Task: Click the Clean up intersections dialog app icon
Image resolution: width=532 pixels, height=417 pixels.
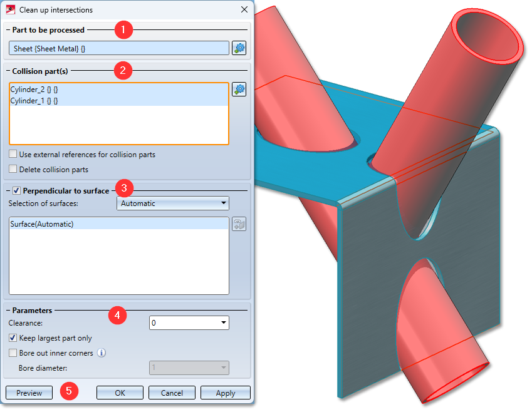Action: coord(11,10)
